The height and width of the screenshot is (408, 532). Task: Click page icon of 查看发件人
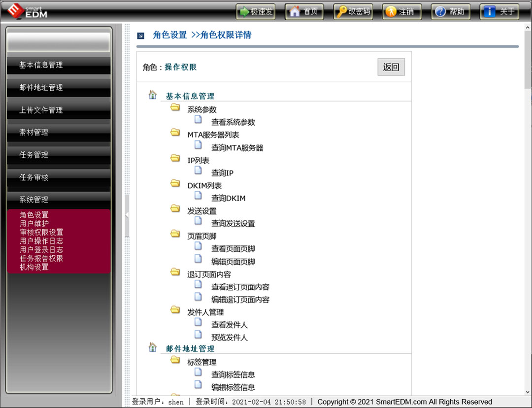click(x=198, y=322)
